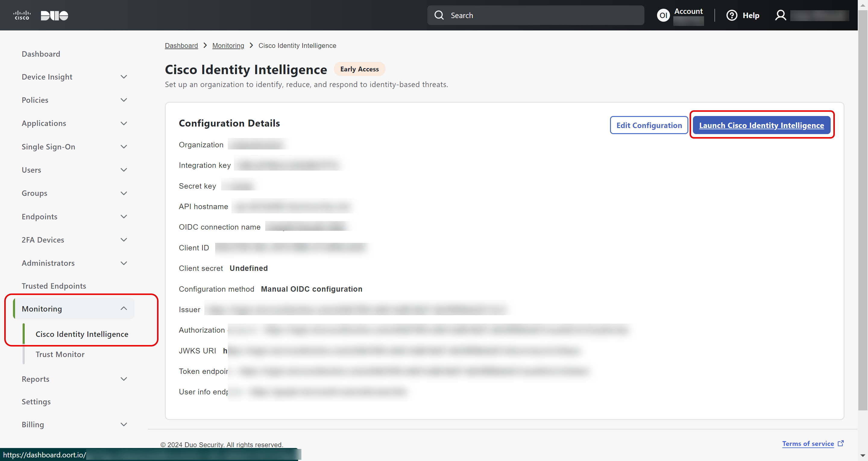The height and width of the screenshot is (461, 868).
Task: Open the Monitoring breadcrumb link
Action: coord(228,45)
